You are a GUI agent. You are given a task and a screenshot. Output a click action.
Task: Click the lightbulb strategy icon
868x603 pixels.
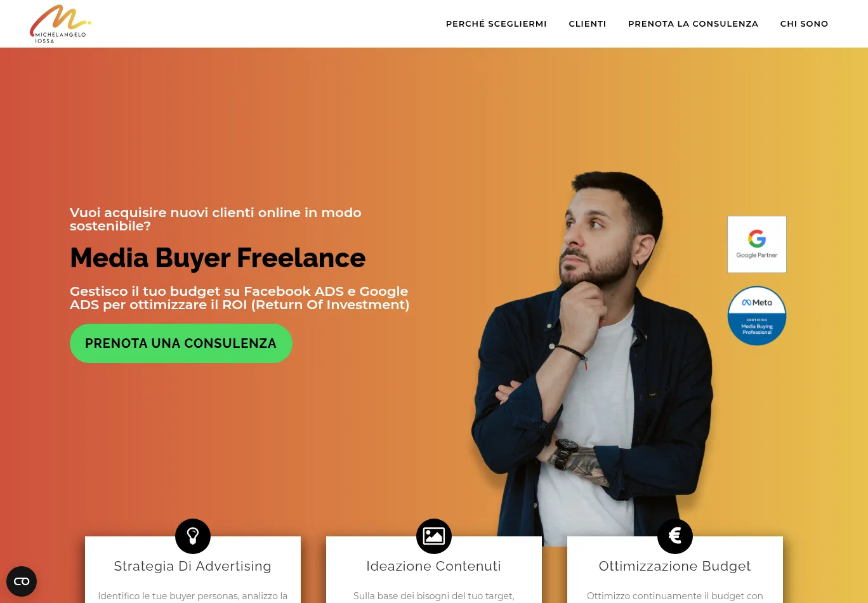tap(193, 536)
